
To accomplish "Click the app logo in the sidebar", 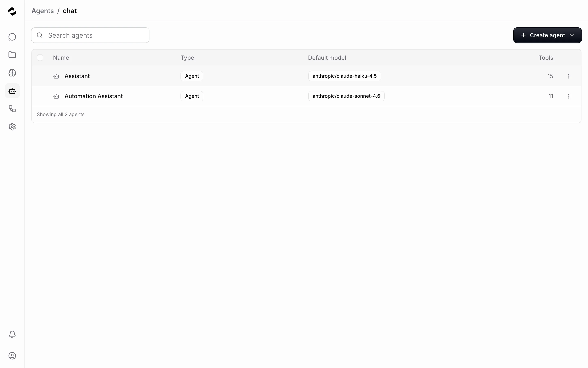I will [x=12, y=11].
